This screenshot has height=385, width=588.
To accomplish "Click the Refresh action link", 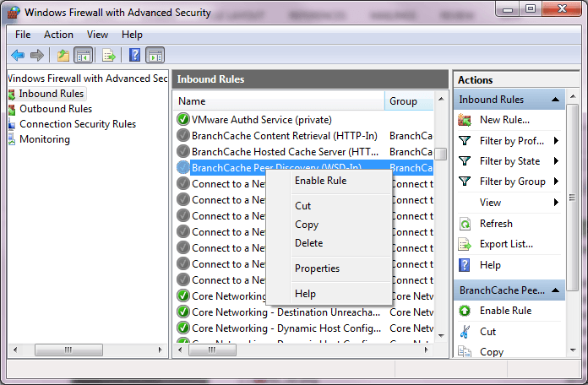I will (496, 224).
